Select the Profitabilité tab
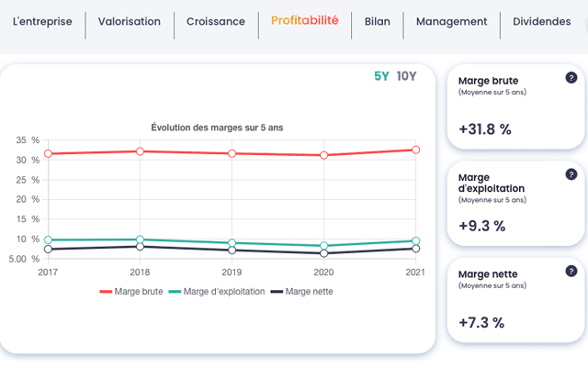 coord(304,20)
